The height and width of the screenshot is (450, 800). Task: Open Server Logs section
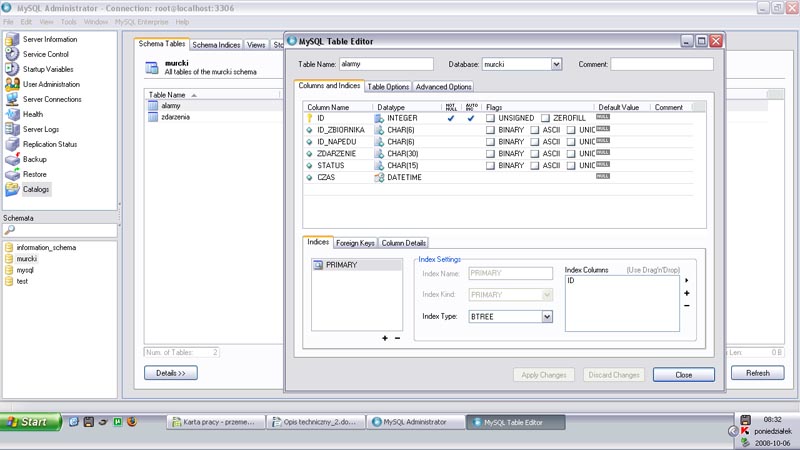point(40,129)
